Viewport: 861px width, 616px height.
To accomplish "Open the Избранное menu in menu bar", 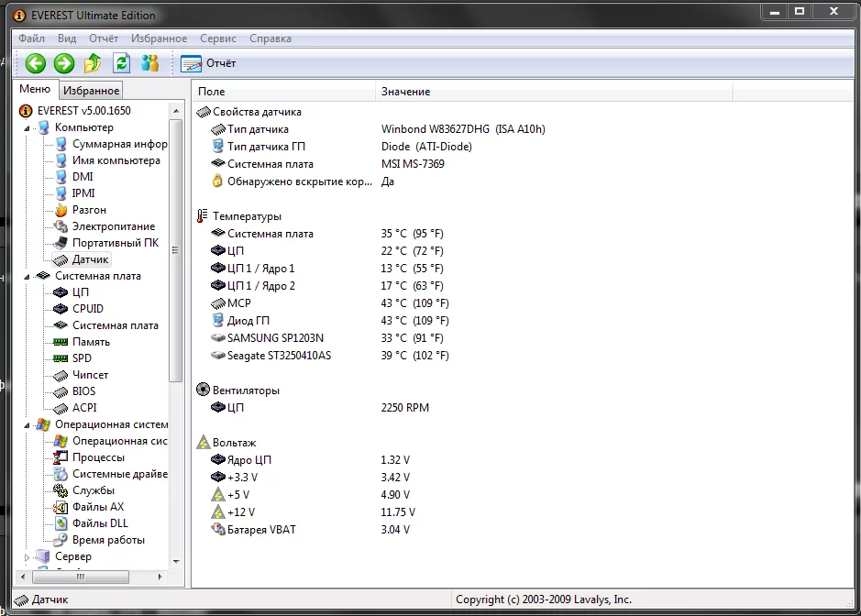I will click(x=160, y=38).
